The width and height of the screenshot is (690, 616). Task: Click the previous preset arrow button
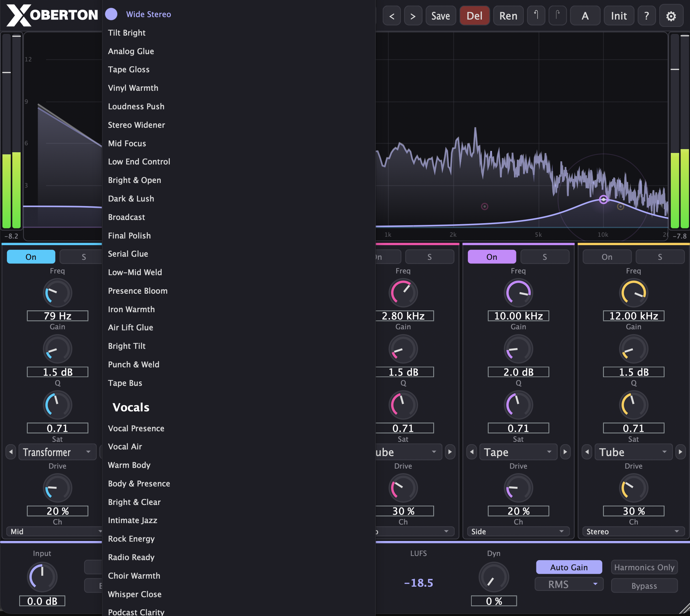392,16
